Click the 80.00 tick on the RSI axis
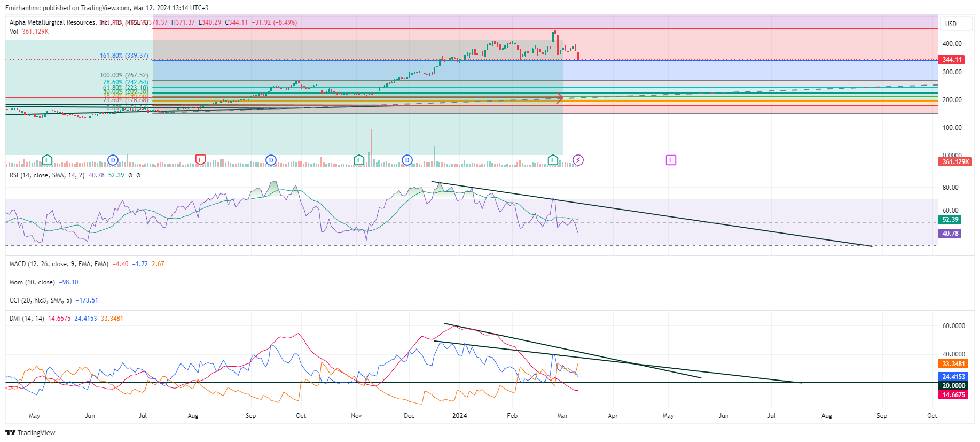This screenshot has width=980, height=442. click(950, 188)
